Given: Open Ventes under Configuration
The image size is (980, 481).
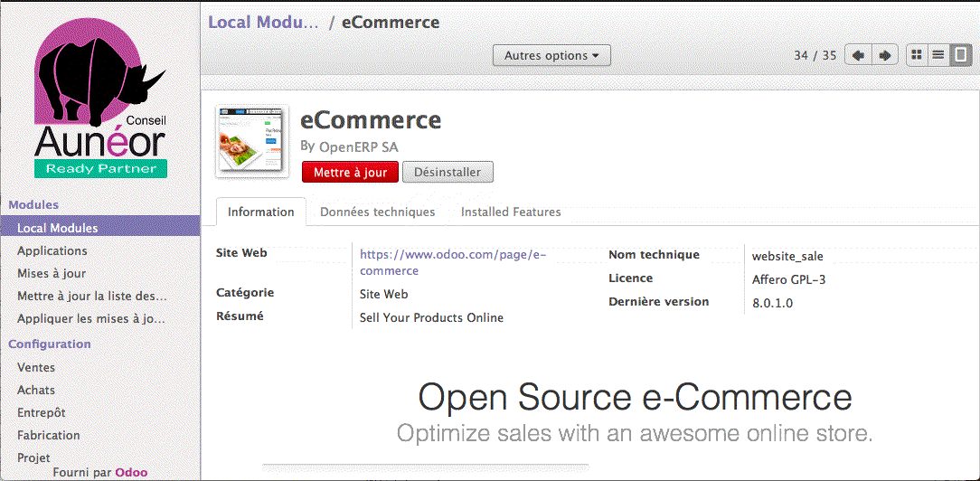Looking at the screenshot, I should point(36,368).
